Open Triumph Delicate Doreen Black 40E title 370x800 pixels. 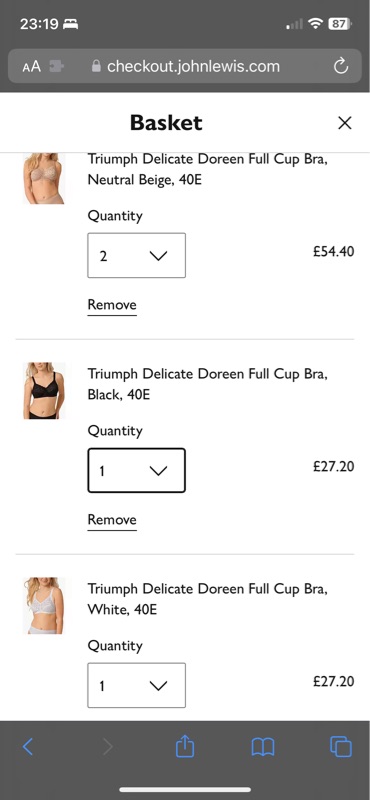pos(208,384)
